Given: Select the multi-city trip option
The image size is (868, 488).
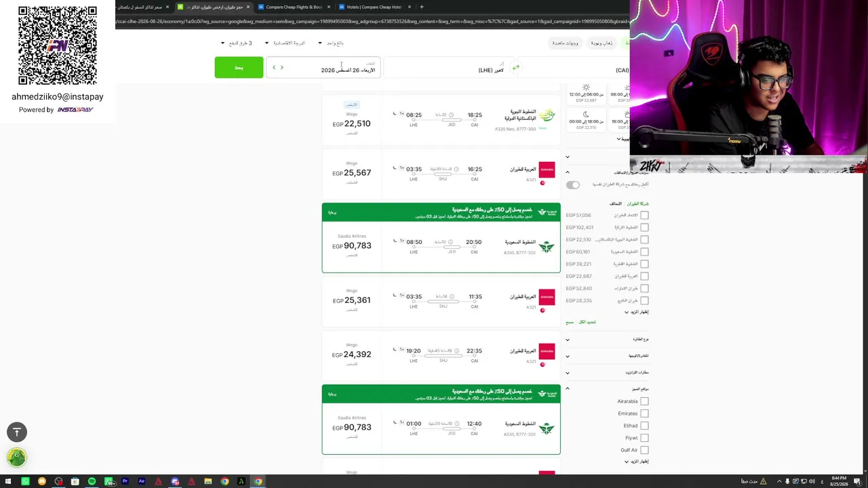Looking at the screenshot, I should pyautogui.click(x=565, y=43).
